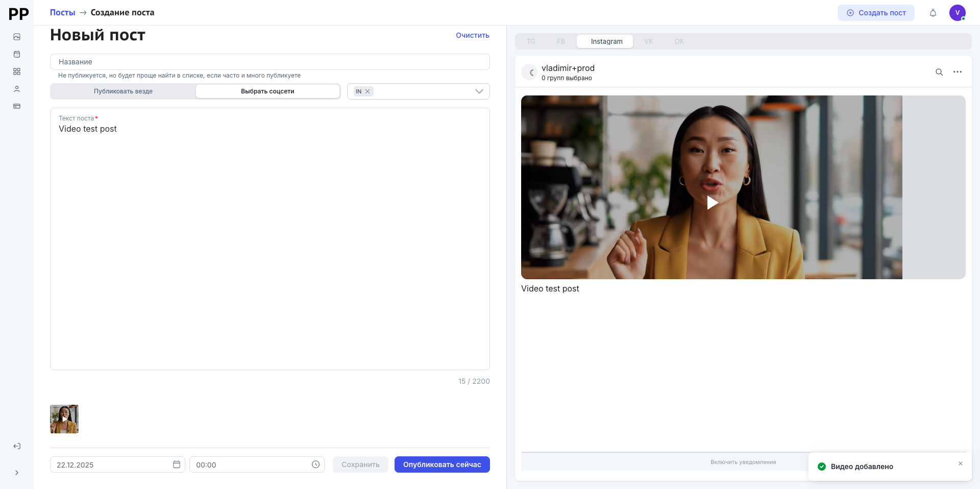The width and height of the screenshot is (980, 489).
Task: Open notifications bell icon
Action: 933,13
